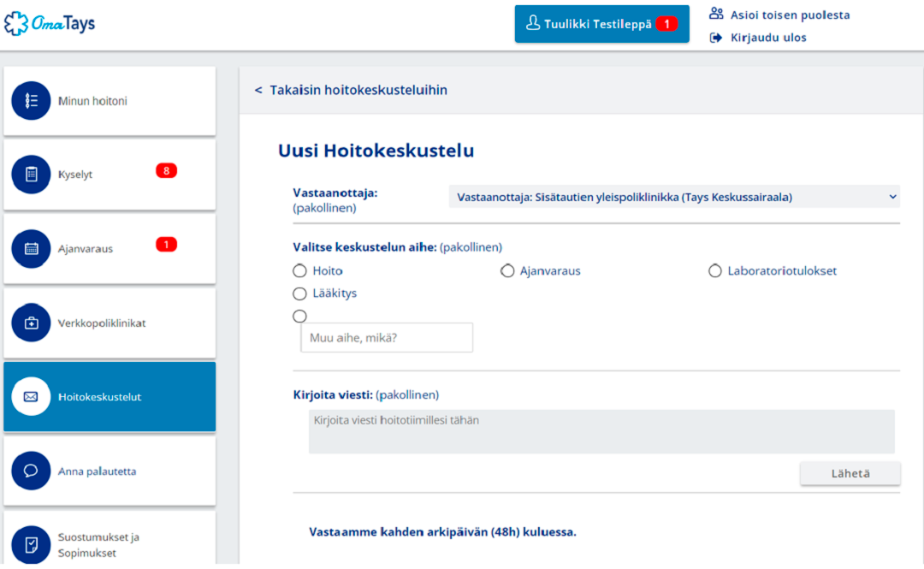Screen dimensions: 924x569
Task: Click the Ajanvaraus calendar icon
Action: point(32,249)
